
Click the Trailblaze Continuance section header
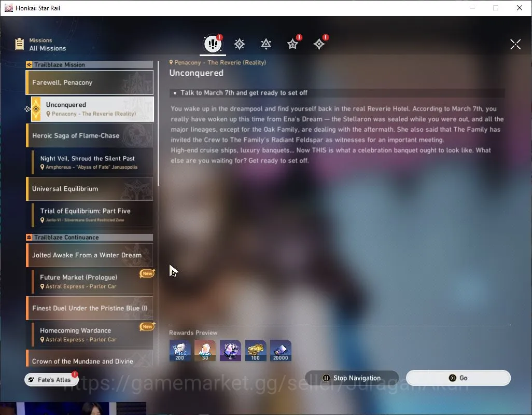(x=90, y=237)
